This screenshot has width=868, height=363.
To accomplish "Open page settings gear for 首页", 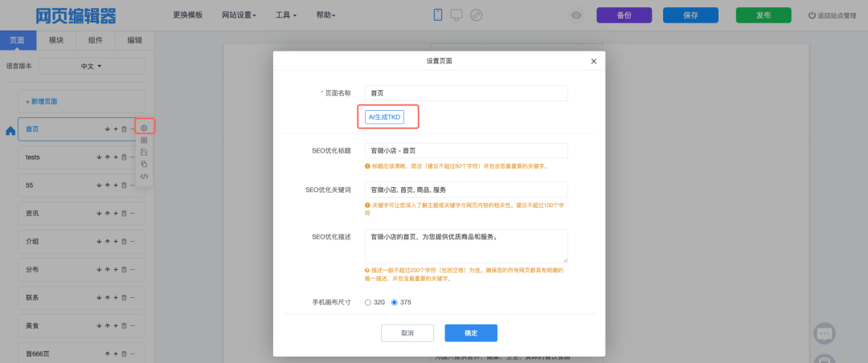I will (x=144, y=127).
